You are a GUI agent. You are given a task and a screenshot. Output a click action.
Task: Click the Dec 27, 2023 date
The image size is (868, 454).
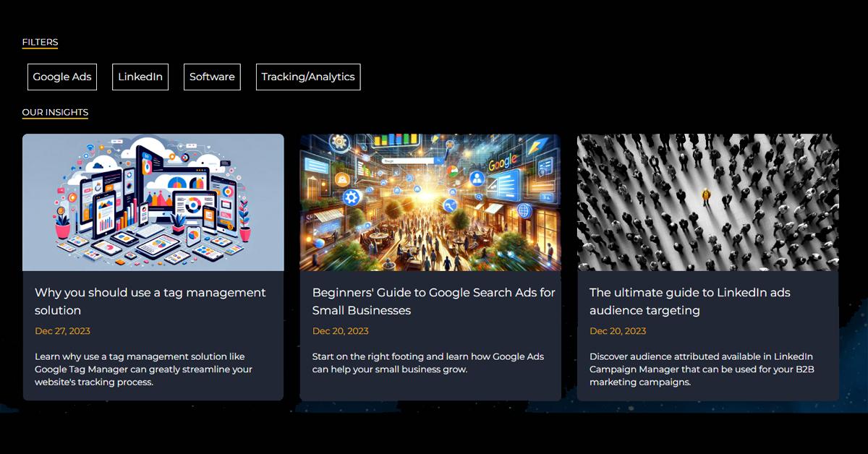coord(62,331)
